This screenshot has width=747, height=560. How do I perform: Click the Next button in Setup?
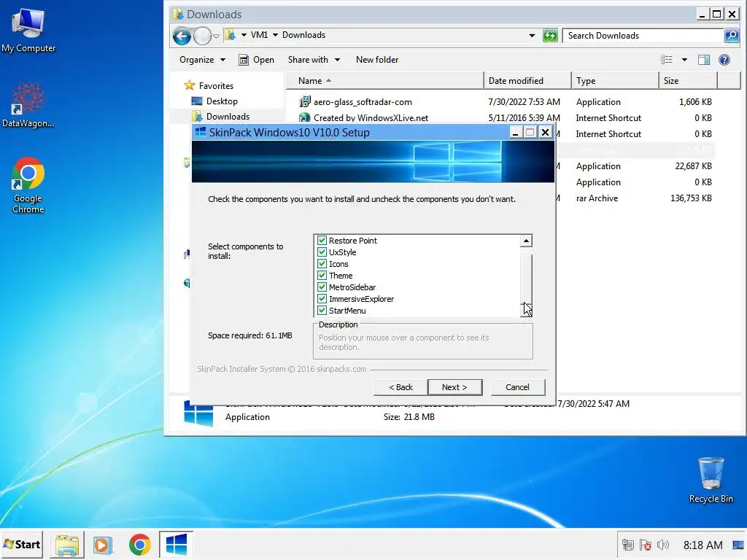pyautogui.click(x=455, y=387)
